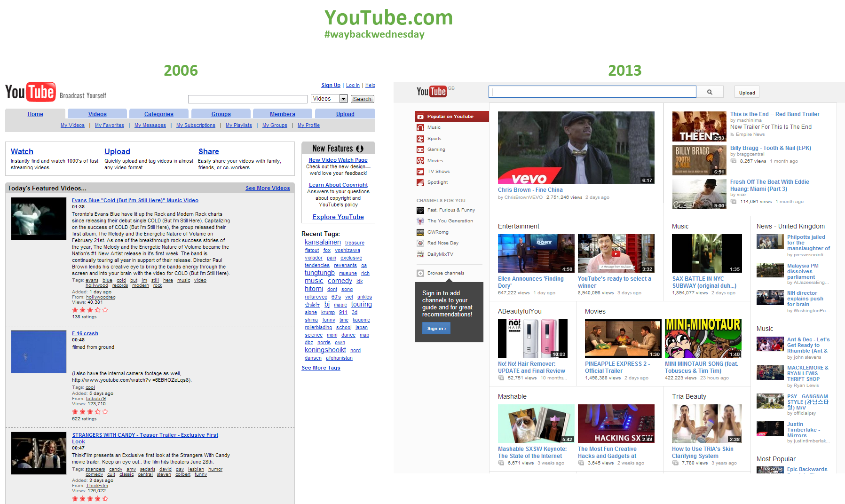845x504 pixels.
Task: Open the Fast, Furious & Funny channel icon
Action: pyautogui.click(x=420, y=210)
